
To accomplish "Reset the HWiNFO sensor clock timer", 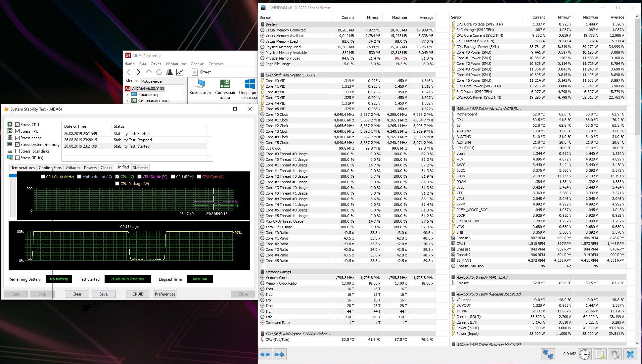I will [x=584, y=354].
